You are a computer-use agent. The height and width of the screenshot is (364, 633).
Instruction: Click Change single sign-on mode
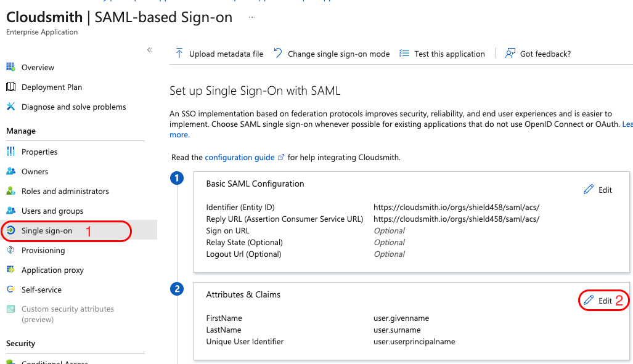pyautogui.click(x=332, y=54)
